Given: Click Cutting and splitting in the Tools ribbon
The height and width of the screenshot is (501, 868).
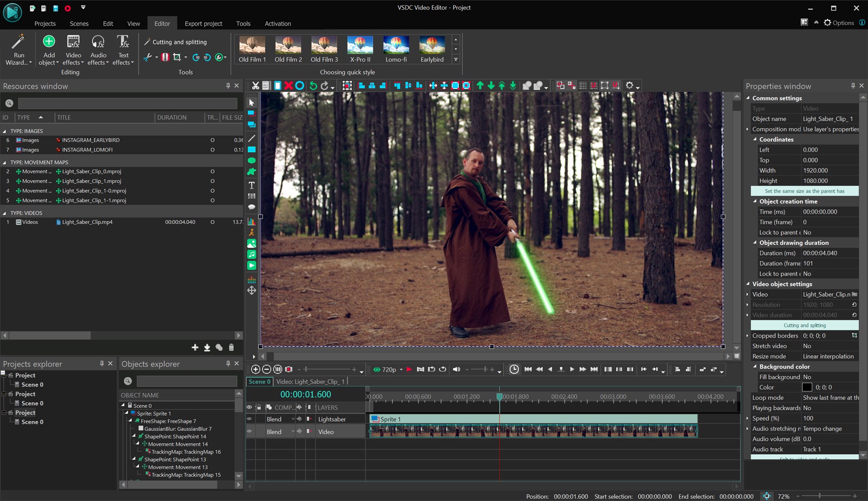Looking at the screenshot, I should pos(175,42).
